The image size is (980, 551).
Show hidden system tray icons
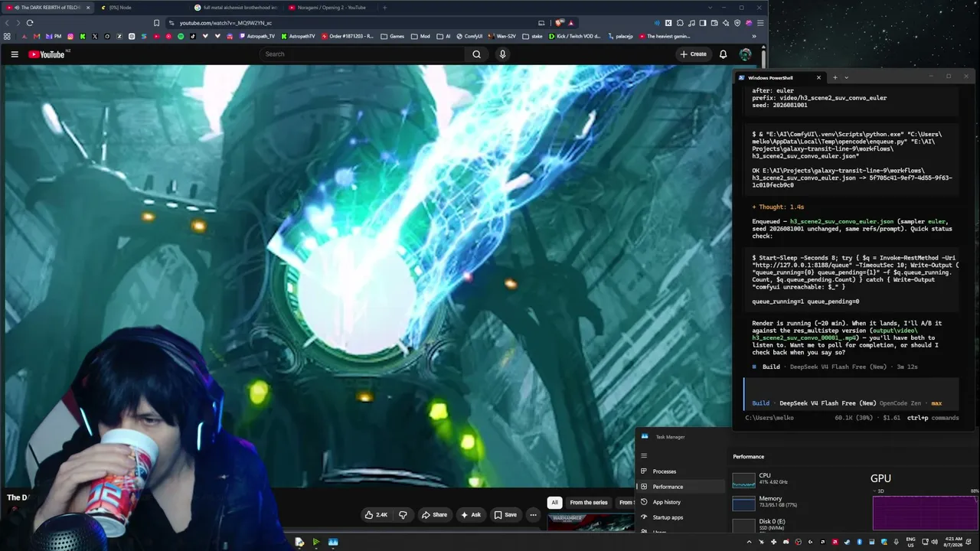coord(750,542)
